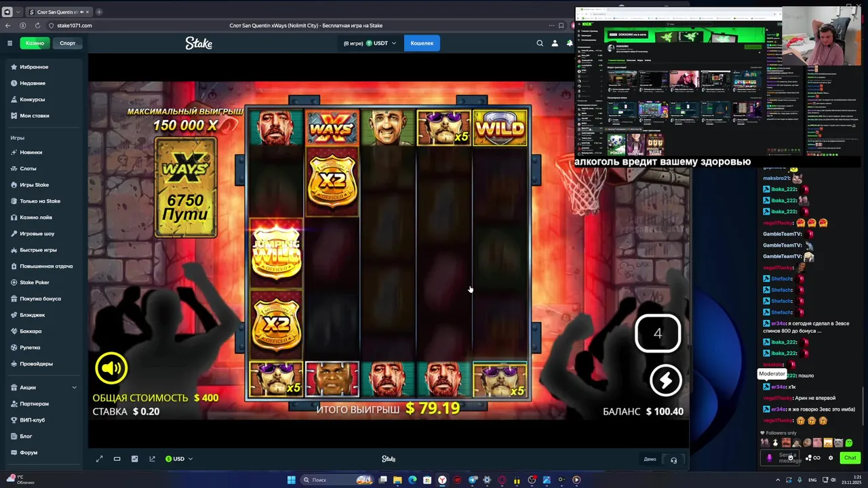Bookmark the current page
The height and width of the screenshot is (488, 868).
561,26
